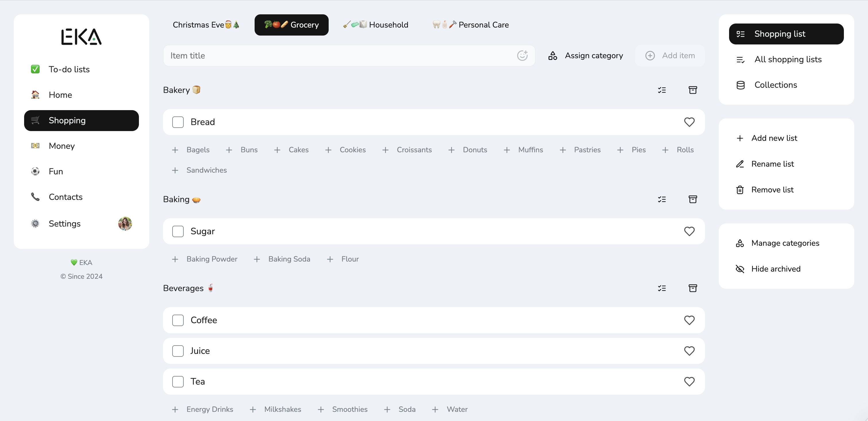Image resolution: width=868 pixels, height=421 pixels.
Task: Click Remove list
Action: pos(765,190)
